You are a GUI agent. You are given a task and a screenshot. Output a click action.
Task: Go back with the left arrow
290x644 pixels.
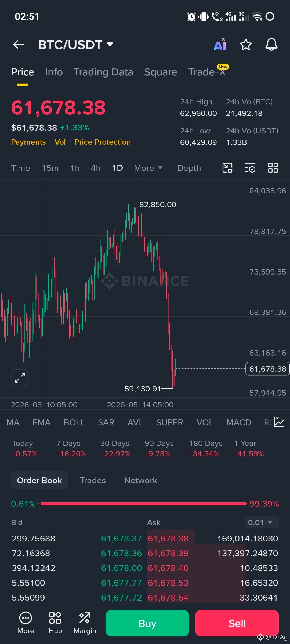click(19, 45)
